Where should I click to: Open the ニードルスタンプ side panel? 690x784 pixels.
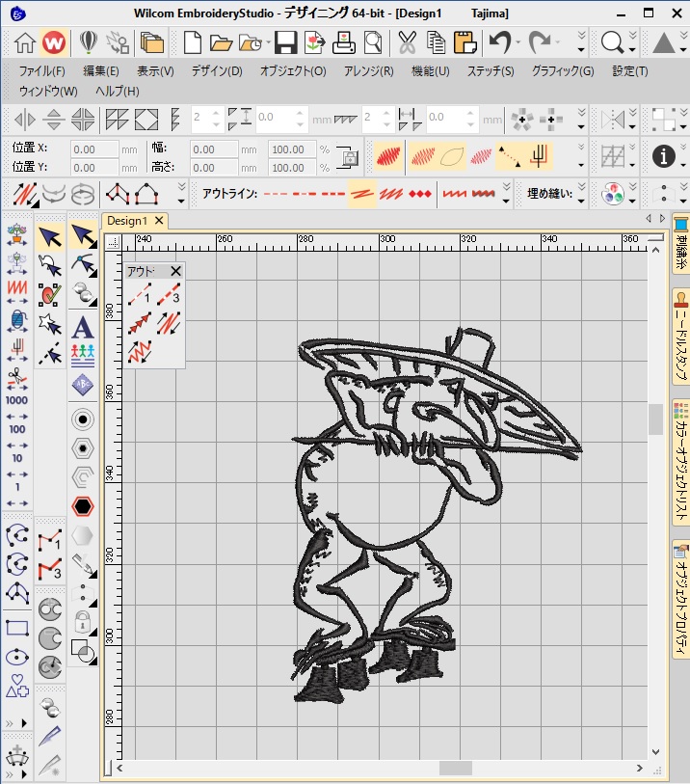681,336
